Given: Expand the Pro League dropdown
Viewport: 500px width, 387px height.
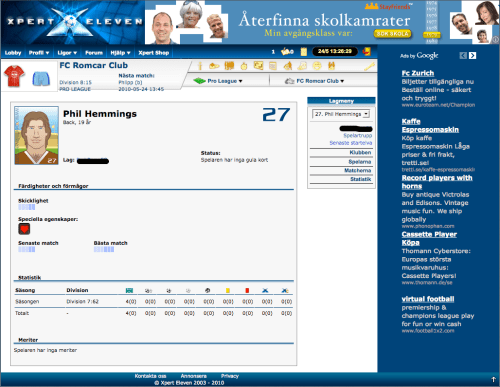Looking at the screenshot, I should point(218,81).
